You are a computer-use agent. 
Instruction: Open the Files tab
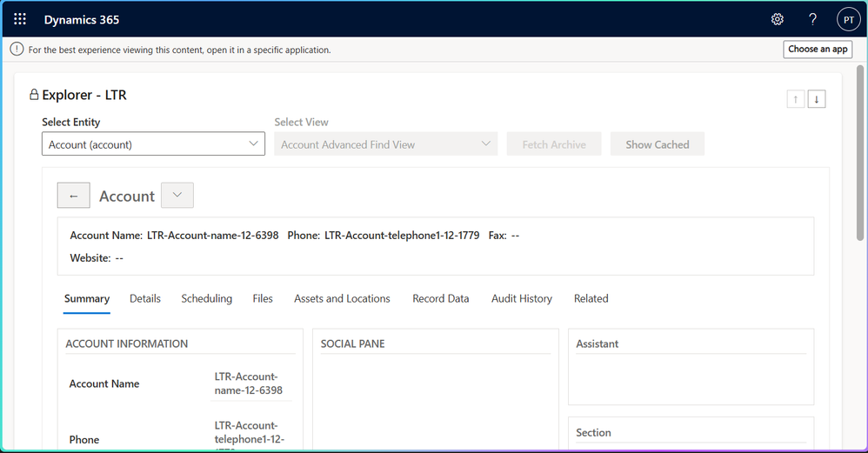click(x=263, y=299)
